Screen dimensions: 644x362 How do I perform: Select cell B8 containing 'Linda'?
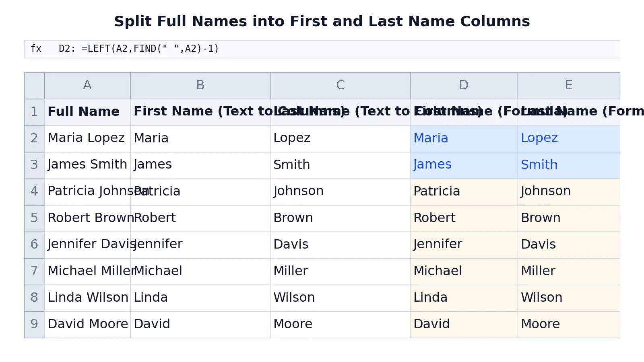pos(200,298)
